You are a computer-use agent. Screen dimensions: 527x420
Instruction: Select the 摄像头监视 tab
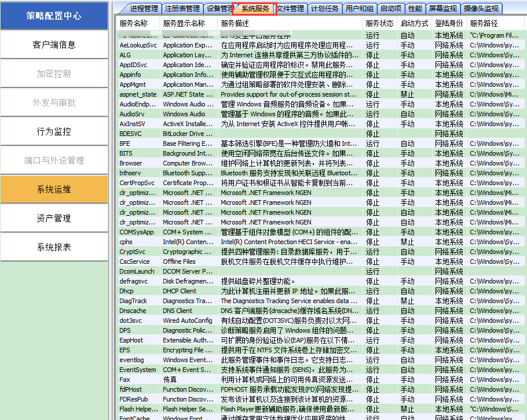pos(482,9)
